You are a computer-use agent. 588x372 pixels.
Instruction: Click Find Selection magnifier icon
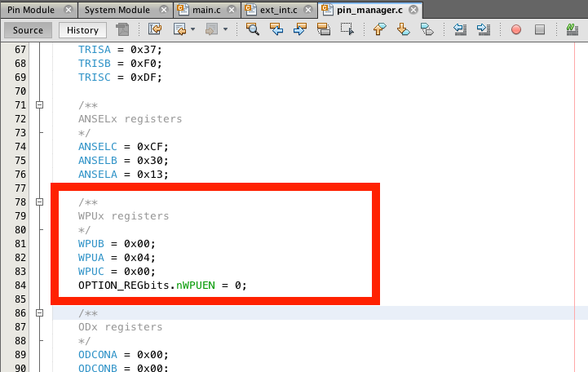pos(252,29)
